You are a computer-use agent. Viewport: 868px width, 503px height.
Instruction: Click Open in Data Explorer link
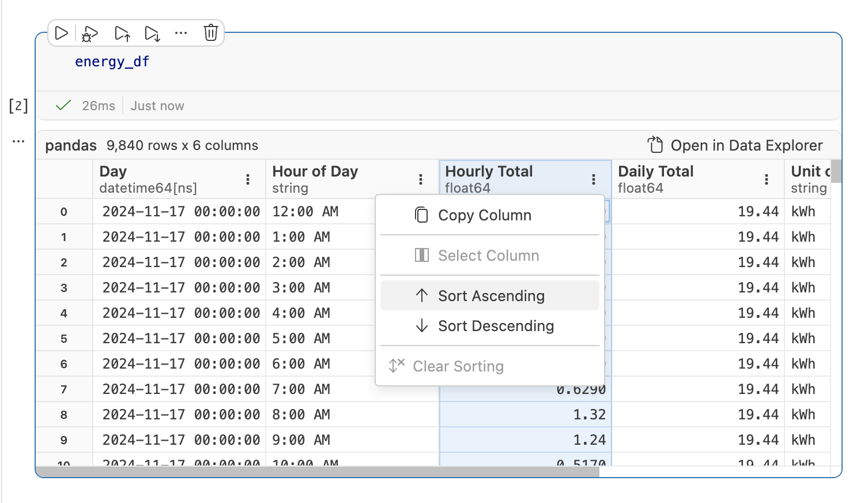pos(746,145)
